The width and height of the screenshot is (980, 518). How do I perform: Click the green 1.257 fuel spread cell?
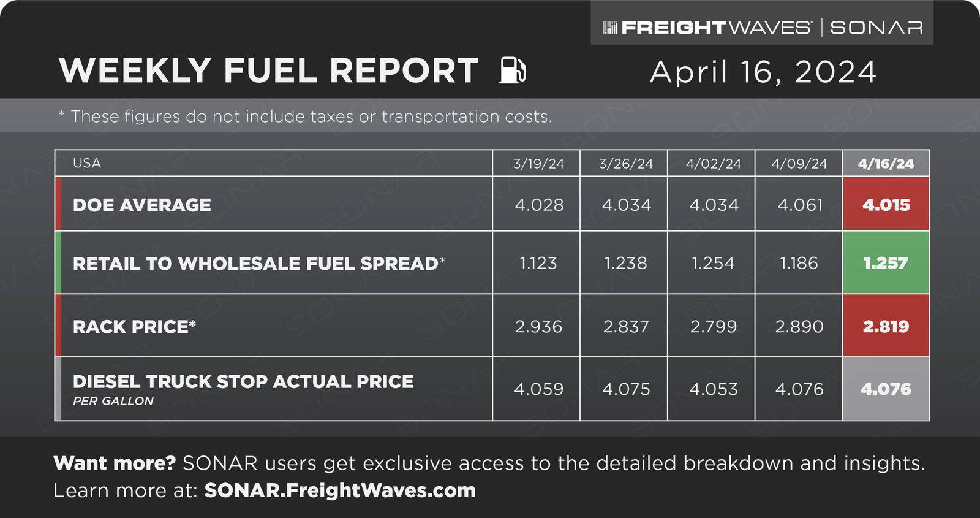coord(886,263)
